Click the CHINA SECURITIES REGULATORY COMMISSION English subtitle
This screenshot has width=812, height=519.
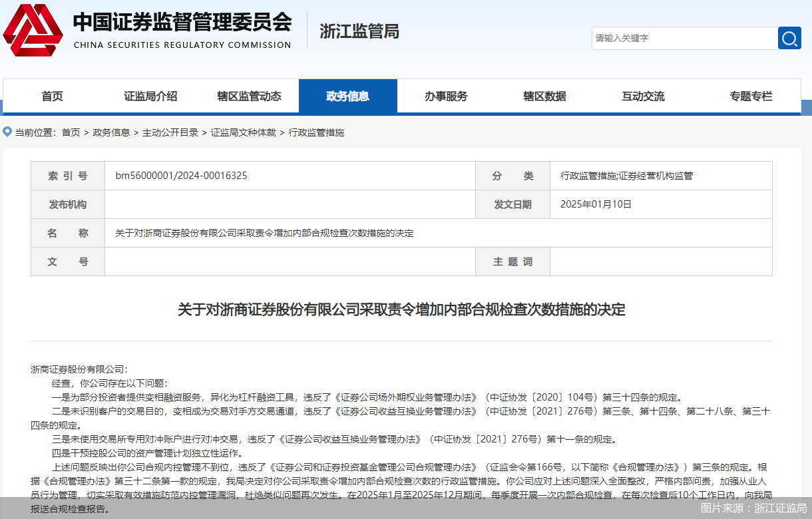(x=182, y=45)
